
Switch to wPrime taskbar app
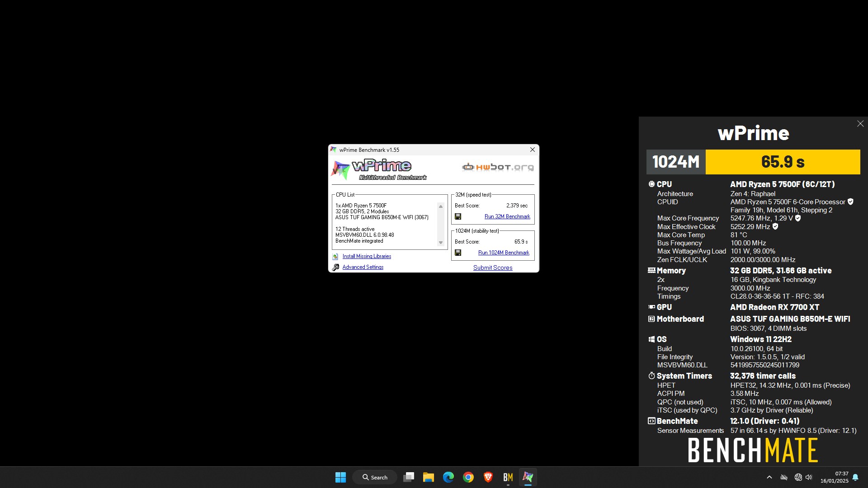[x=528, y=478]
